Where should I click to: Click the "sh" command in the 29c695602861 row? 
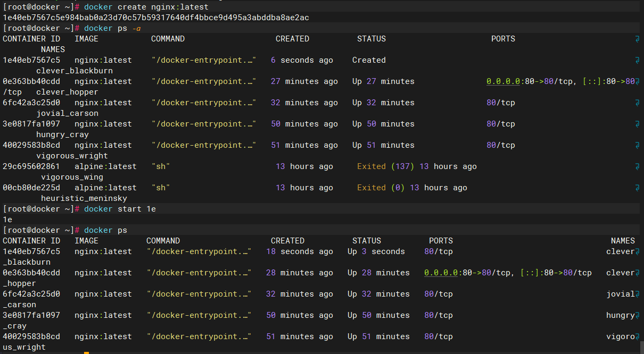coord(161,166)
